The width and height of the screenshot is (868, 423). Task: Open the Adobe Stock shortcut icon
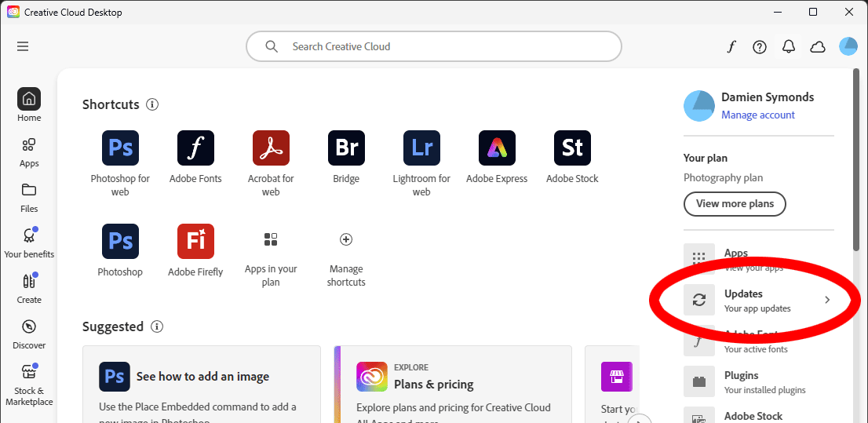pos(572,148)
